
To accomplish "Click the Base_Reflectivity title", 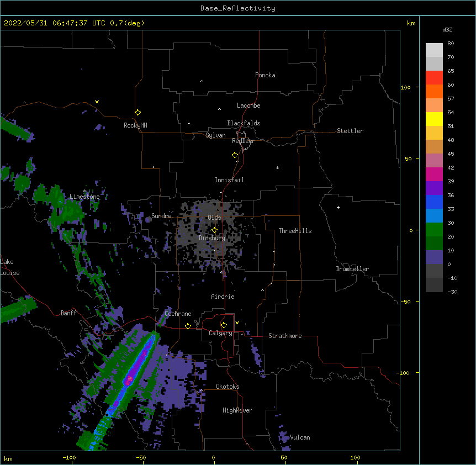I will [x=238, y=8].
